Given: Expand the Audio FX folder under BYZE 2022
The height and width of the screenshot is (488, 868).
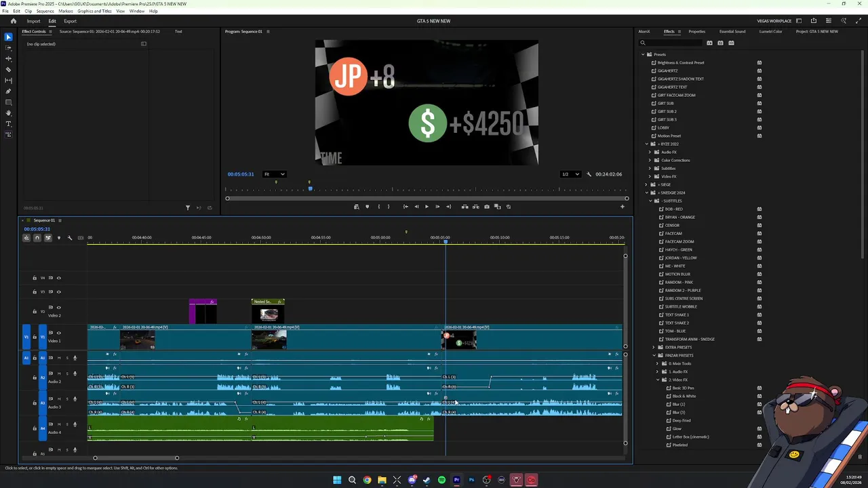Looking at the screenshot, I should click(650, 152).
